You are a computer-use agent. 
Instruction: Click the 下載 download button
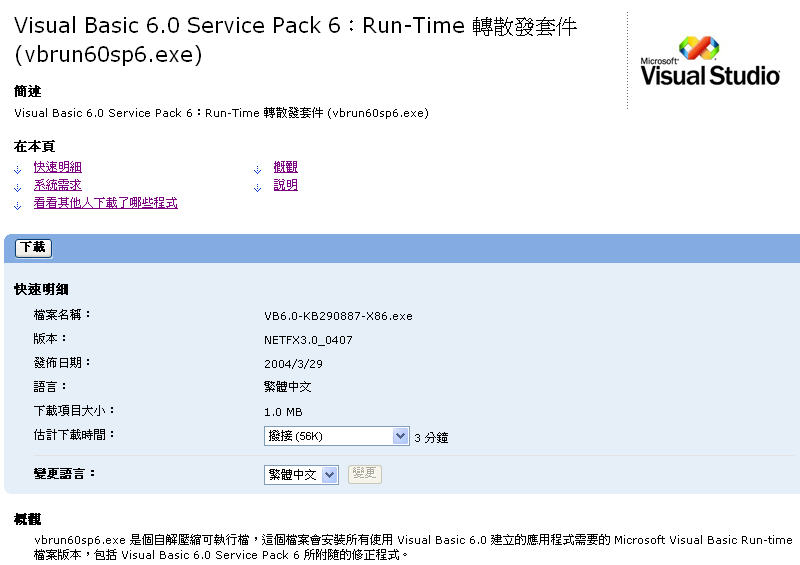pyautogui.click(x=33, y=248)
